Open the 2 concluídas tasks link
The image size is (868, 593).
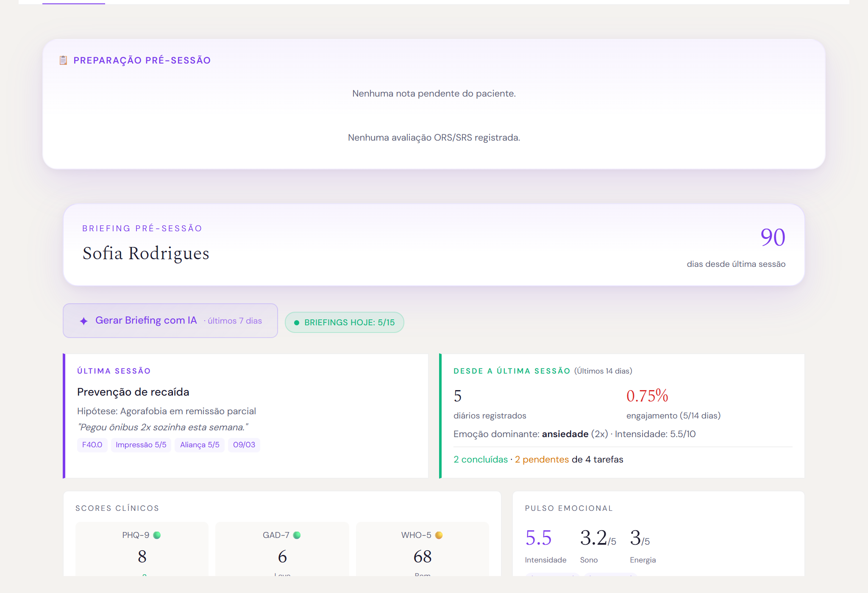(481, 459)
